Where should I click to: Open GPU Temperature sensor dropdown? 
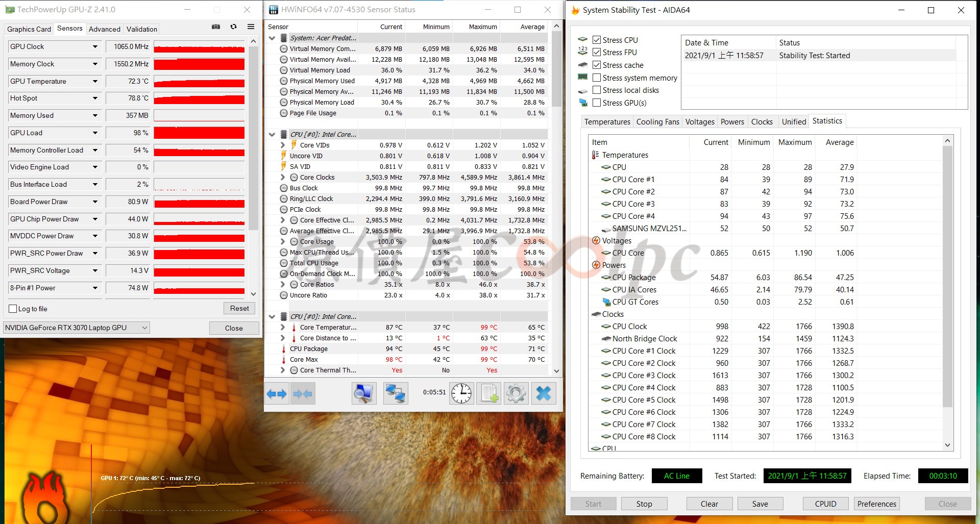pos(95,81)
